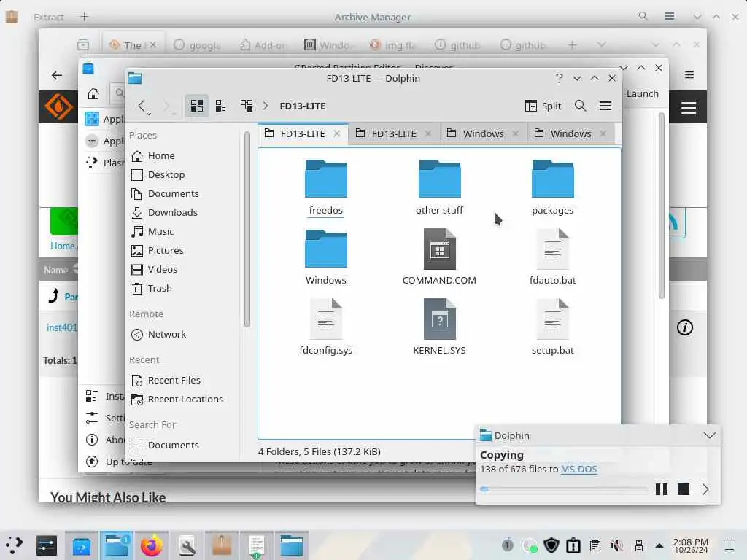Switch Dolphin to Icons view mode
The height and width of the screenshot is (560, 747).
point(197,106)
